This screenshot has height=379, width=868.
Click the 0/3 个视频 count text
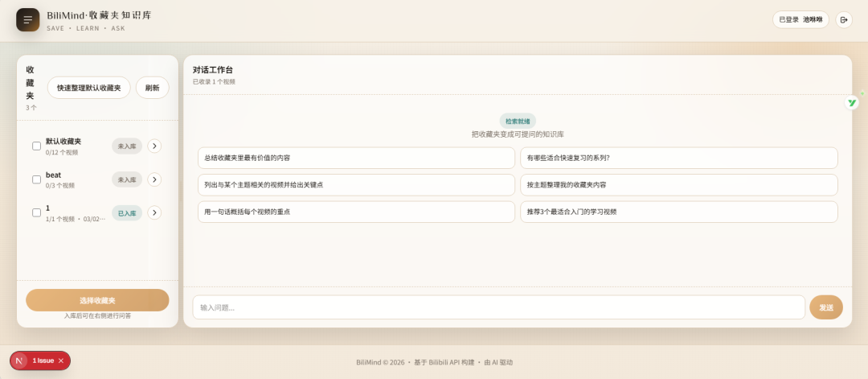click(60, 186)
